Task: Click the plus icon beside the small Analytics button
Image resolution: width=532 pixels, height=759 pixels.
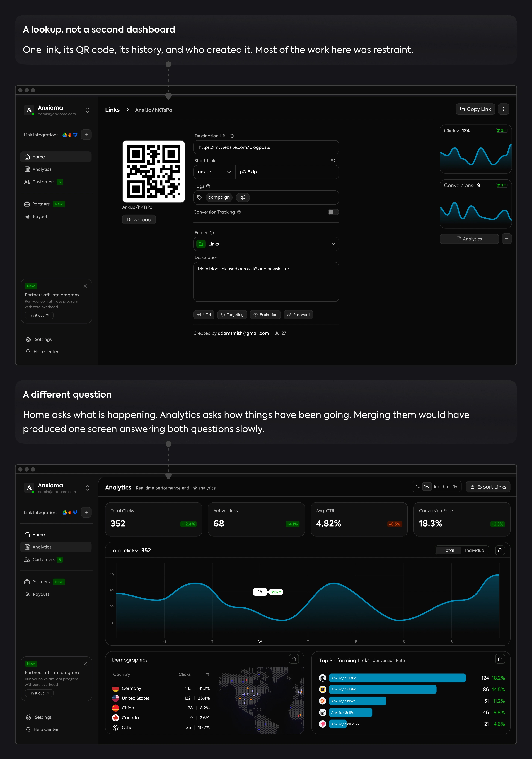Action: click(x=507, y=239)
